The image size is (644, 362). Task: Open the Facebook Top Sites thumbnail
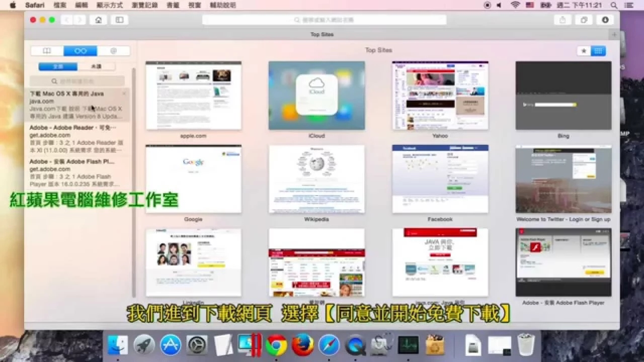point(440,179)
